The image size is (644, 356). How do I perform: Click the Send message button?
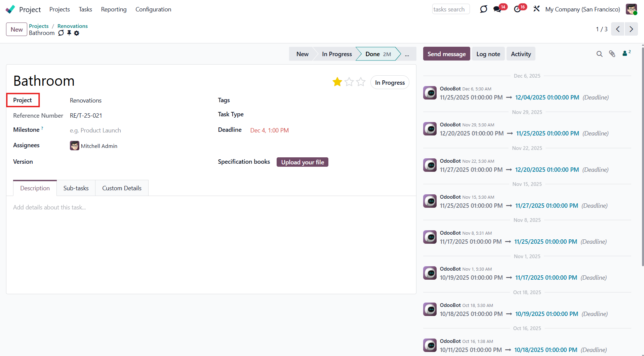(x=446, y=54)
